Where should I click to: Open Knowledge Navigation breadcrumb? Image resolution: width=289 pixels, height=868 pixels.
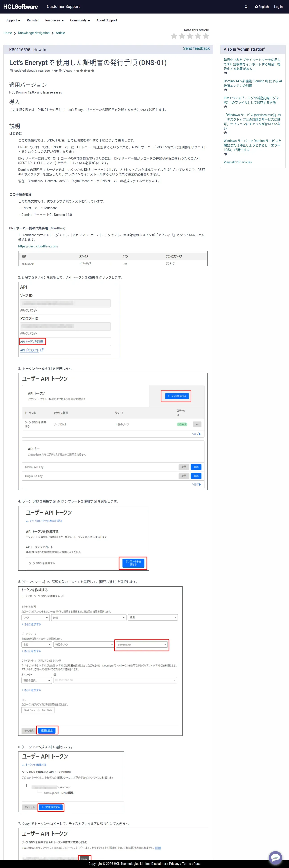click(x=34, y=33)
